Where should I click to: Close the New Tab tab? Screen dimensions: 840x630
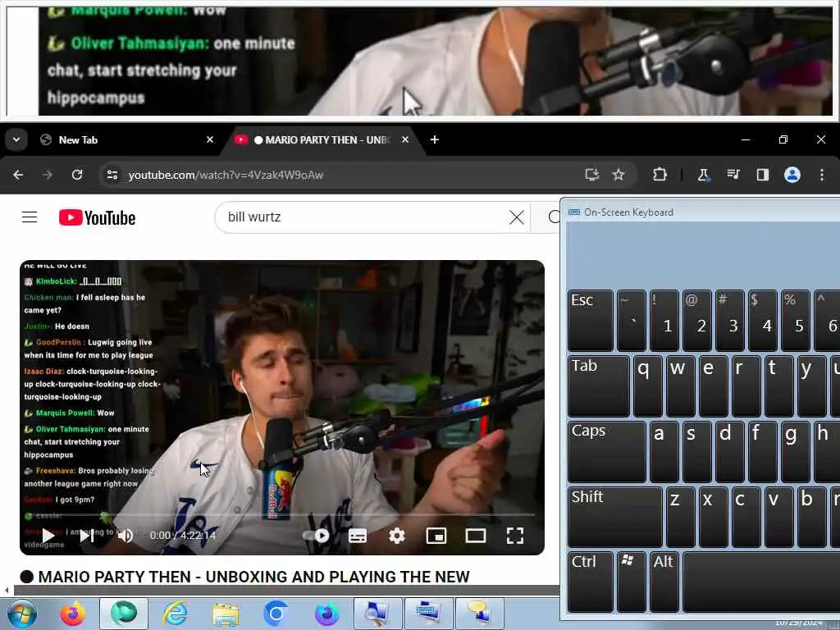tap(210, 139)
